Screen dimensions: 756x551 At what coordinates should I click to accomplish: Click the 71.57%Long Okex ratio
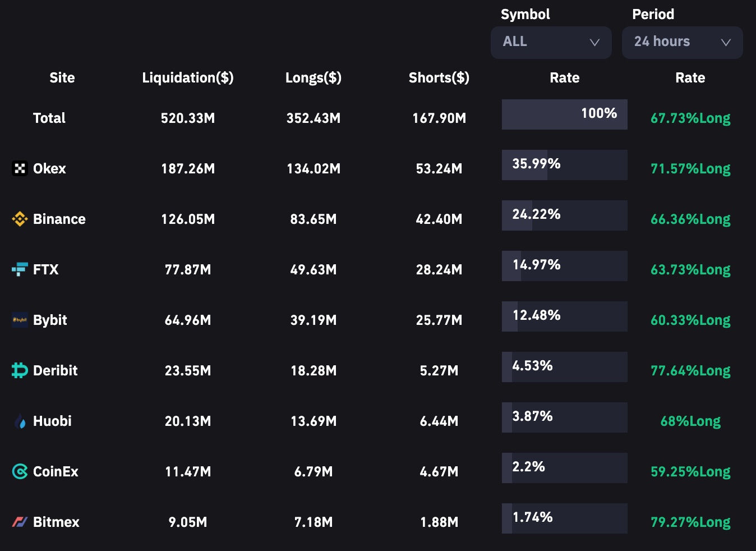[690, 169]
